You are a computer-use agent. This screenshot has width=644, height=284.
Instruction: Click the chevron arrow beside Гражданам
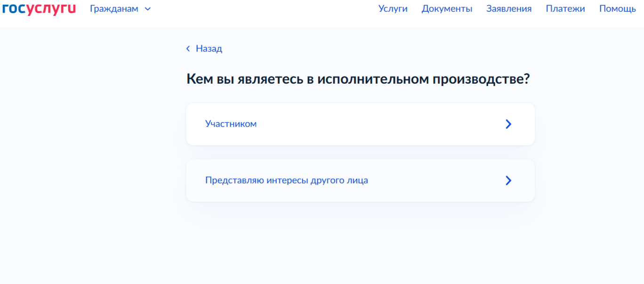pos(148,9)
